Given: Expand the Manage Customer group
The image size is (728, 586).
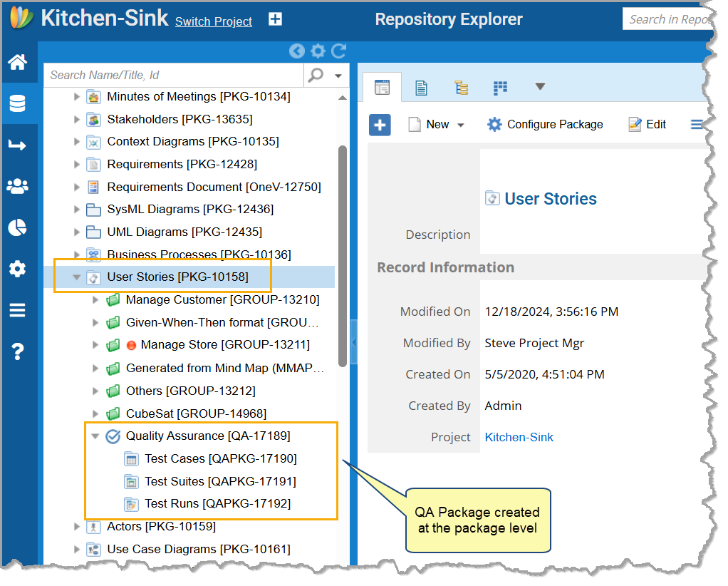Looking at the screenshot, I should tap(95, 300).
